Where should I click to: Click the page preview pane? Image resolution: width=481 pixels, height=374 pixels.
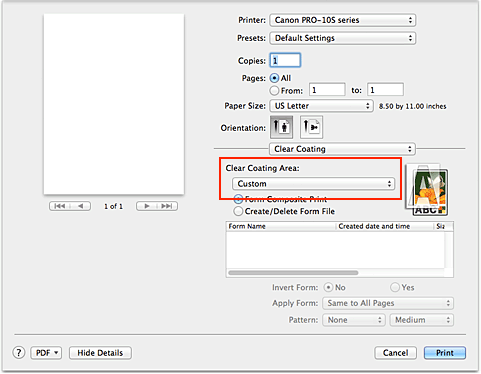click(x=114, y=104)
